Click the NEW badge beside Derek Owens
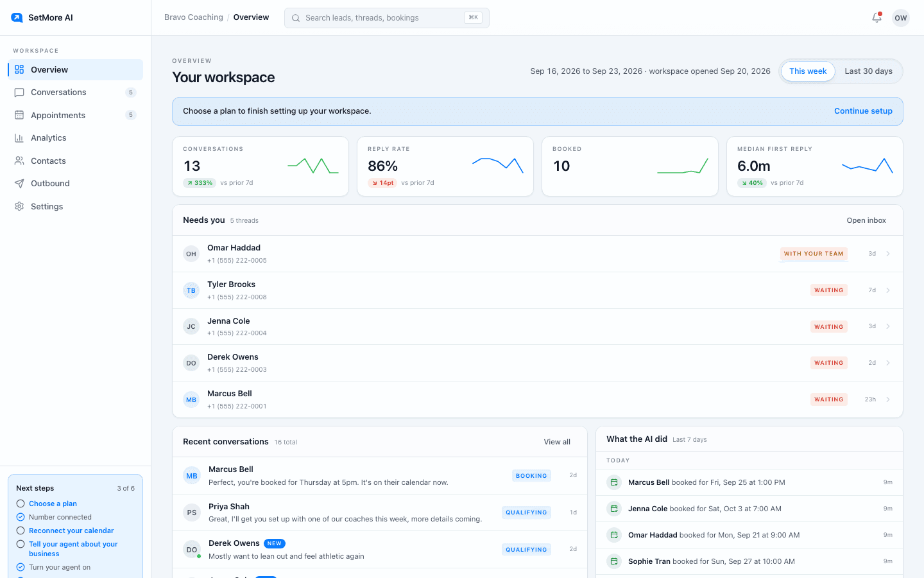 [x=275, y=543]
